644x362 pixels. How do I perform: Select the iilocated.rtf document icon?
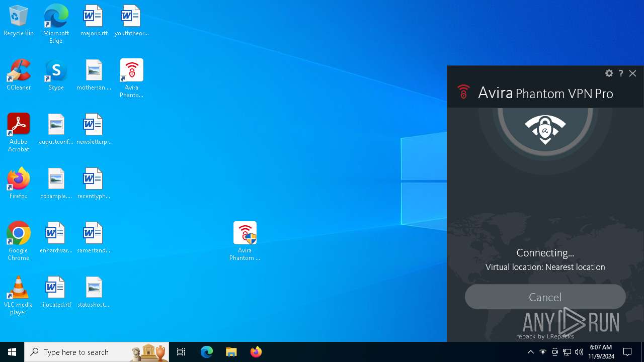56,293
